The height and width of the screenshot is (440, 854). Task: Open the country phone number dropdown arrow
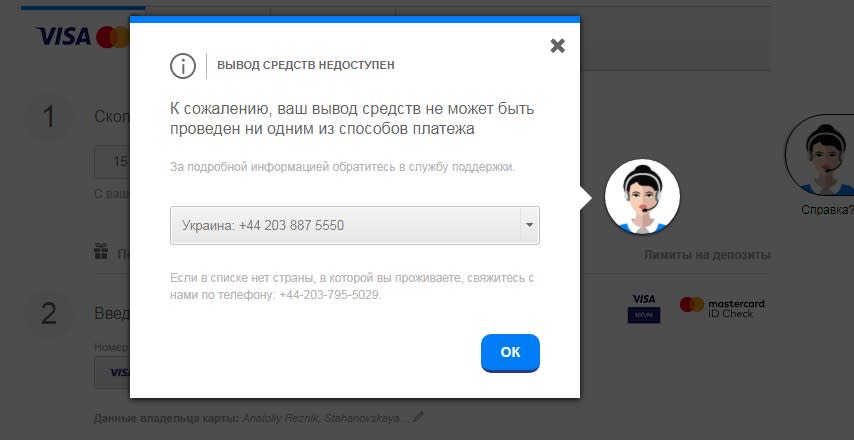pos(529,225)
